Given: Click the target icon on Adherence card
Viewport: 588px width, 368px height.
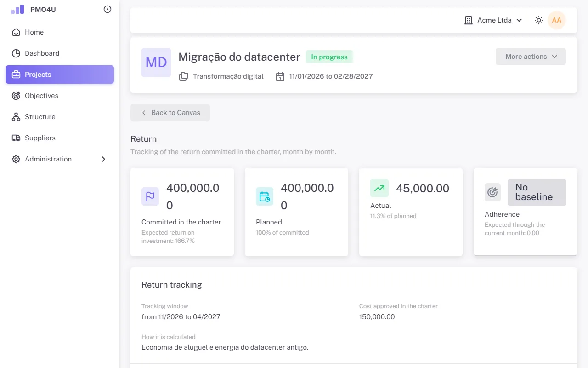Looking at the screenshot, I should point(492,192).
